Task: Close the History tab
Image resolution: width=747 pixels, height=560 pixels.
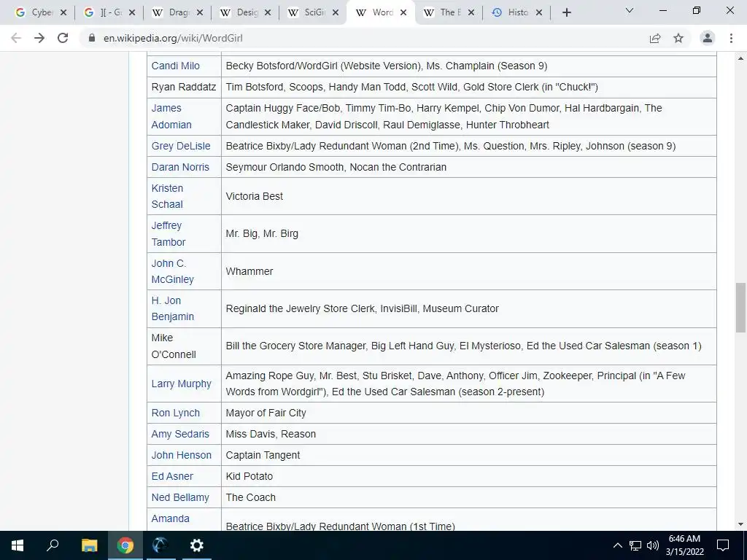Action: (x=539, y=13)
